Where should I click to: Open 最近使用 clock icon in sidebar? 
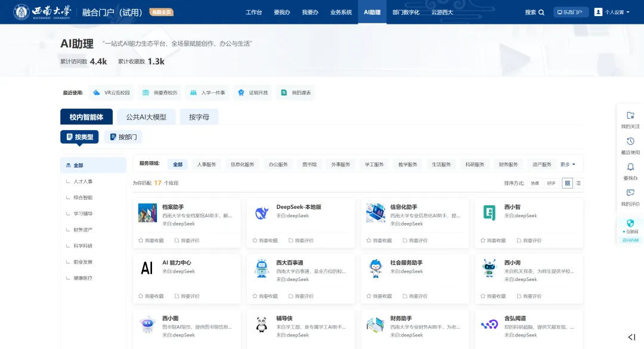pos(630,142)
